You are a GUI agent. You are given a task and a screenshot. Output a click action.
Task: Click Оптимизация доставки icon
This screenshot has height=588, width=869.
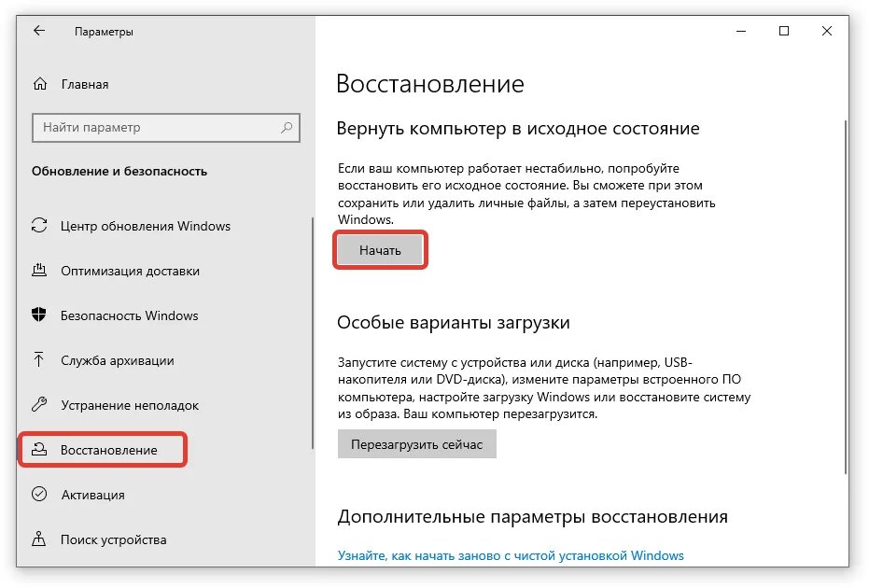pyautogui.click(x=39, y=270)
